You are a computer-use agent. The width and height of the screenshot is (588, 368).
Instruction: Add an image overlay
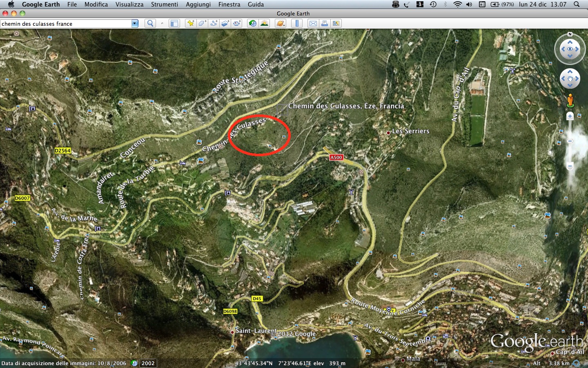coord(225,23)
